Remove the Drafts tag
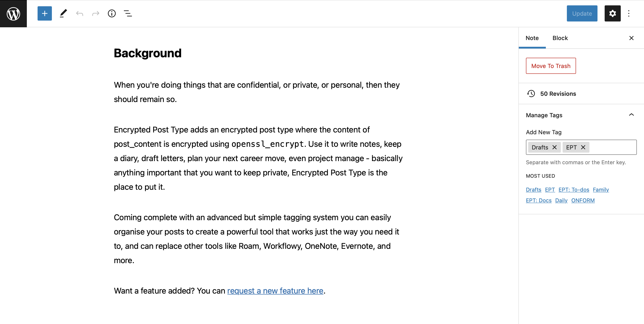The height and width of the screenshot is (324, 644). click(x=555, y=147)
